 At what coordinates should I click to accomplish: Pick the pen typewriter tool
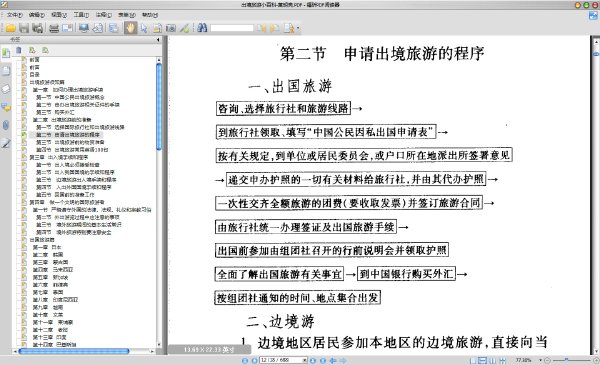184,28
